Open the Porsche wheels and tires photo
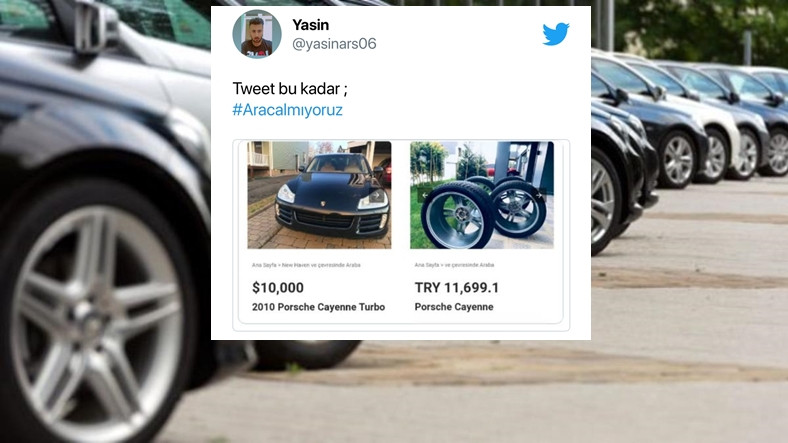This screenshot has width=788, height=443. (482, 195)
